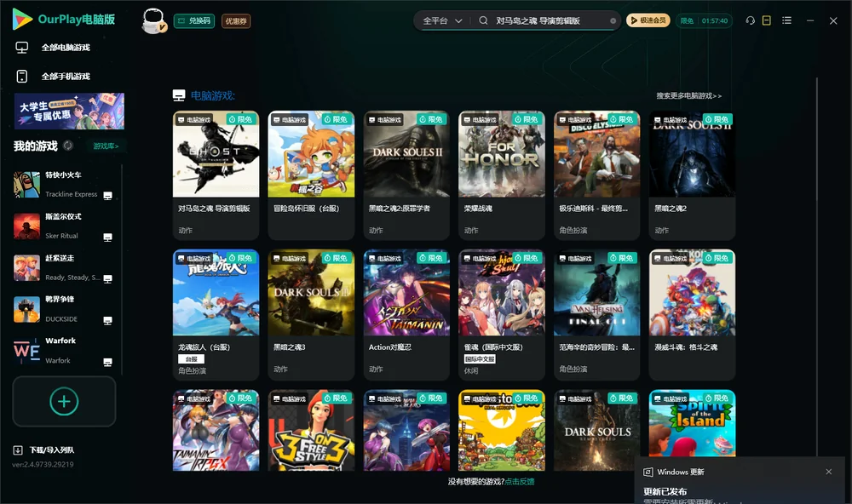The image size is (852, 504).
Task: Open the customer service headset icon
Action: pos(751,20)
